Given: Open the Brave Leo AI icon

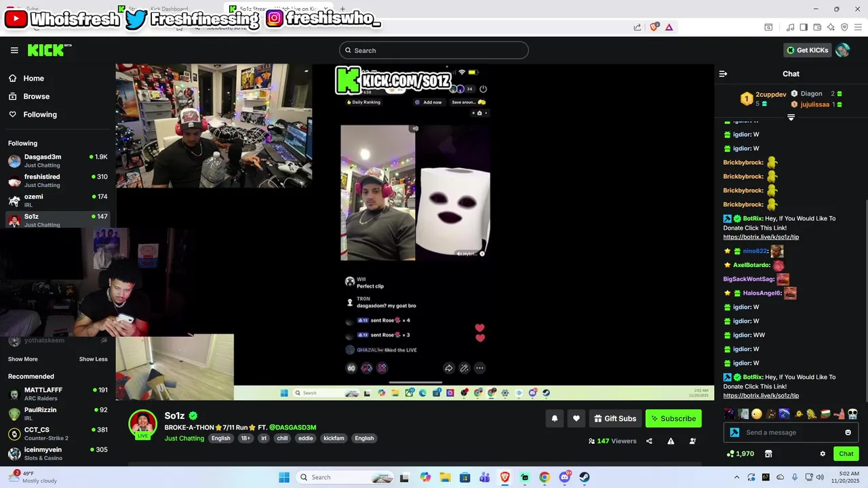Looking at the screenshot, I should (x=831, y=27).
